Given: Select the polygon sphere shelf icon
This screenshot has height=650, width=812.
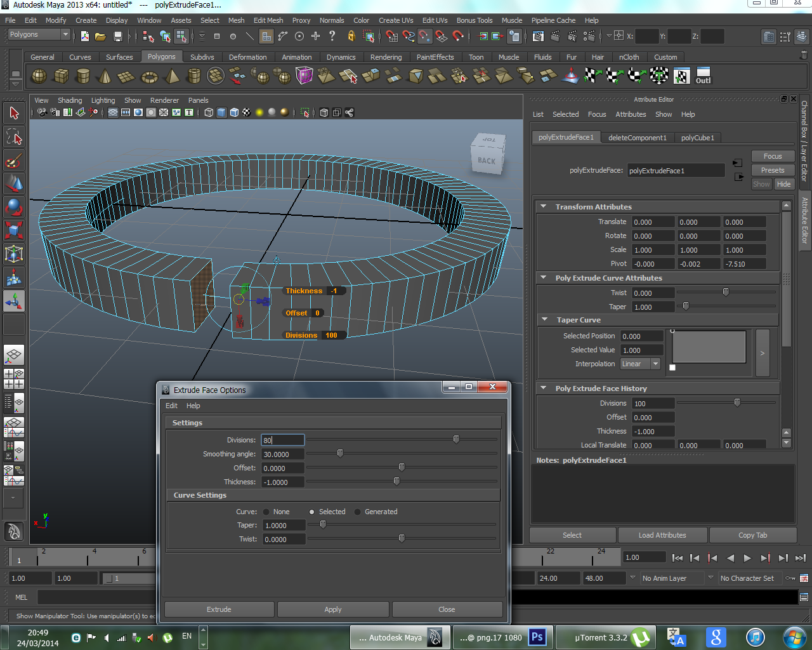Looking at the screenshot, I should coord(39,77).
